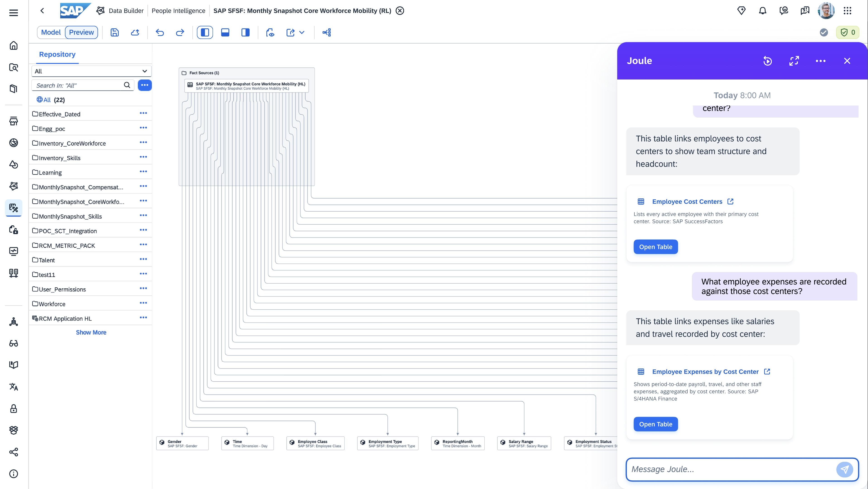Toggle left repository panel layout button
The height and width of the screenshot is (489, 868).
click(205, 32)
